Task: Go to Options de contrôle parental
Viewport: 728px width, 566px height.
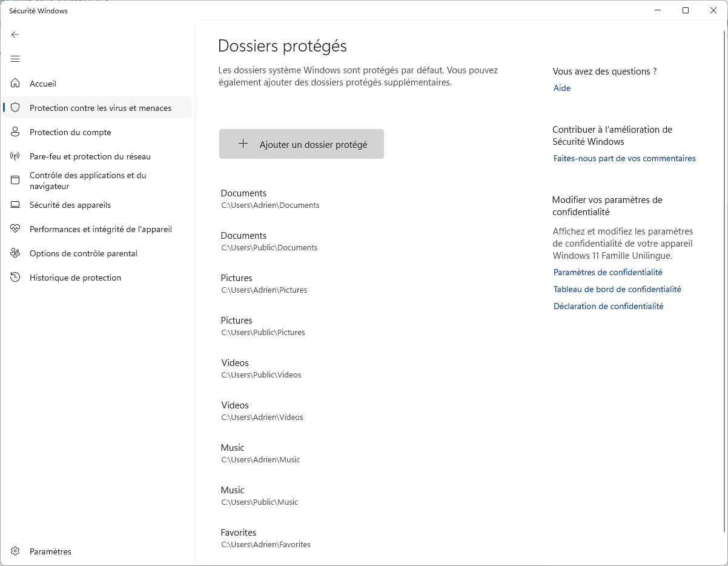Action: tap(98, 253)
